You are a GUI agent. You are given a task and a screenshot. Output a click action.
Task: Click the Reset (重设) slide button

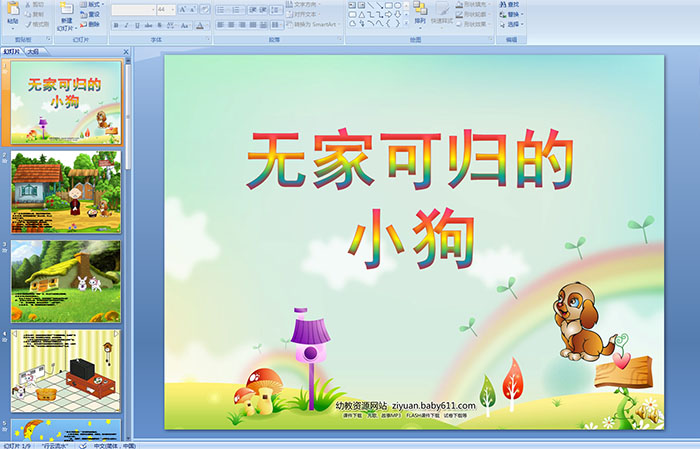(x=91, y=14)
